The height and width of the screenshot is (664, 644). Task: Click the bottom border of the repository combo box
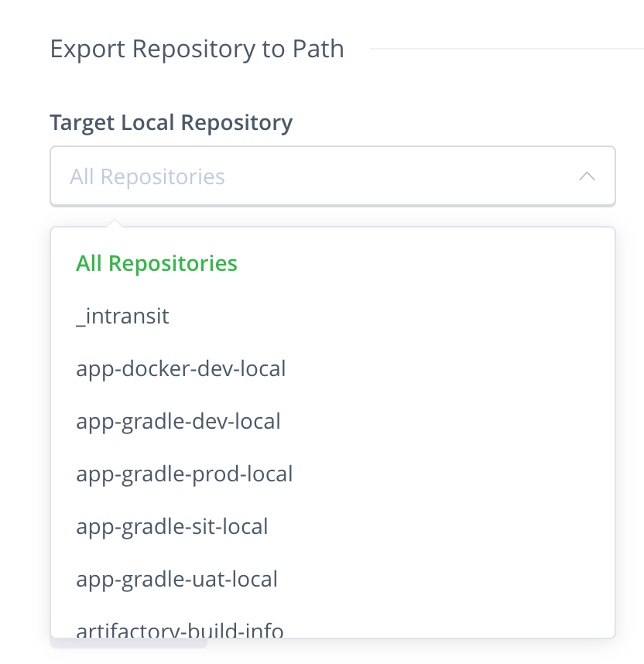(x=333, y=205)
